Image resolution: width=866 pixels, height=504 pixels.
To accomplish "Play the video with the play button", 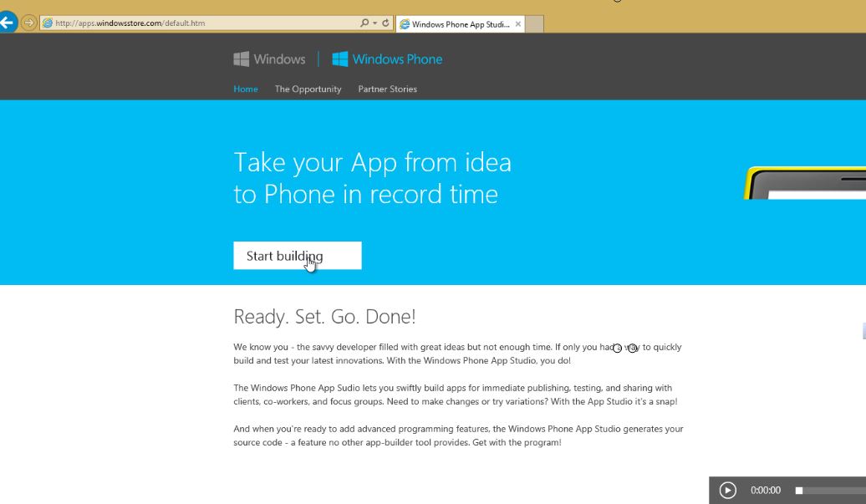I will coord(728,490).
